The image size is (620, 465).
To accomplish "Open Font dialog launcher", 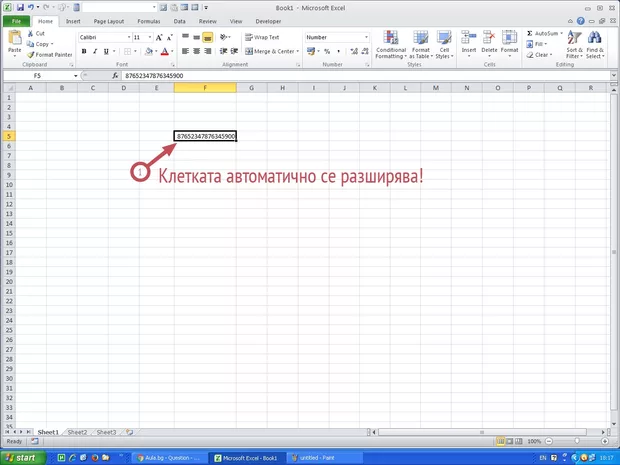I will tap(173, 64).
